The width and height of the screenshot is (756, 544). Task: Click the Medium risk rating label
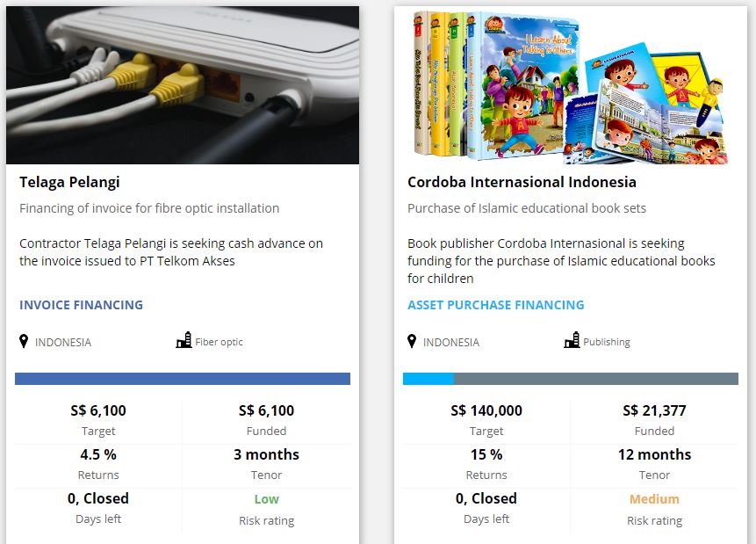(654, 499)
